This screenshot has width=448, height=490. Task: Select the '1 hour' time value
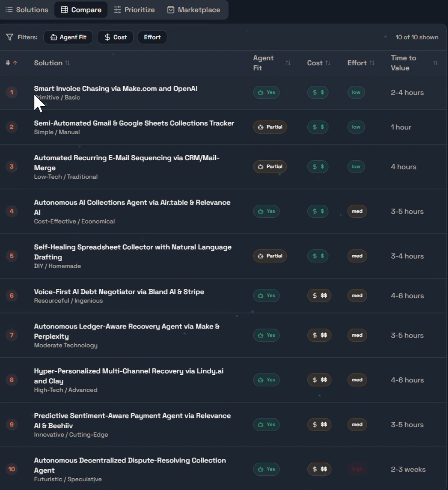click(401, 127)
